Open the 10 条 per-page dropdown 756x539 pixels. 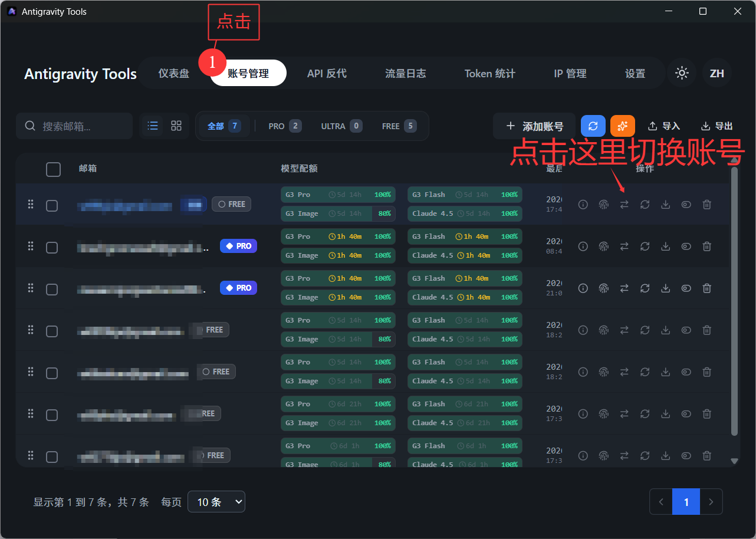216,502
